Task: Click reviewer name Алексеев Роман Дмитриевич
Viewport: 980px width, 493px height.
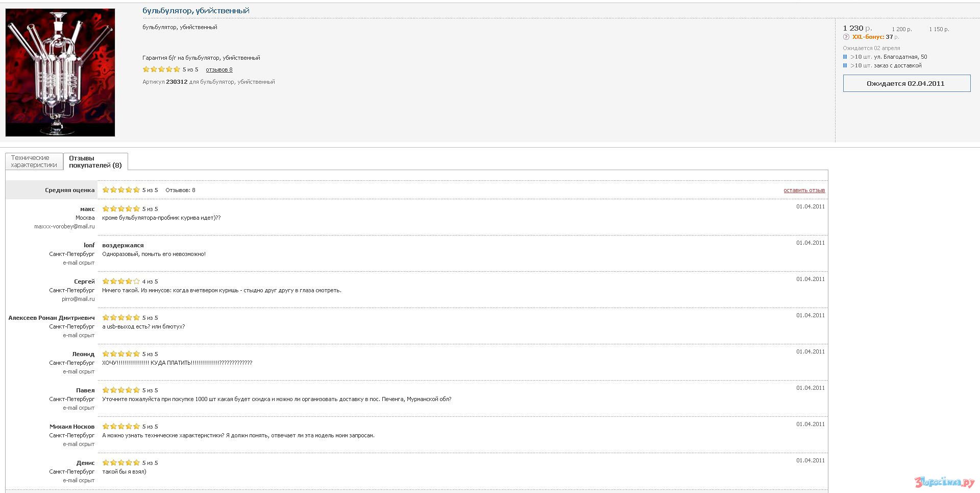Action: click(x=52, y=318)
